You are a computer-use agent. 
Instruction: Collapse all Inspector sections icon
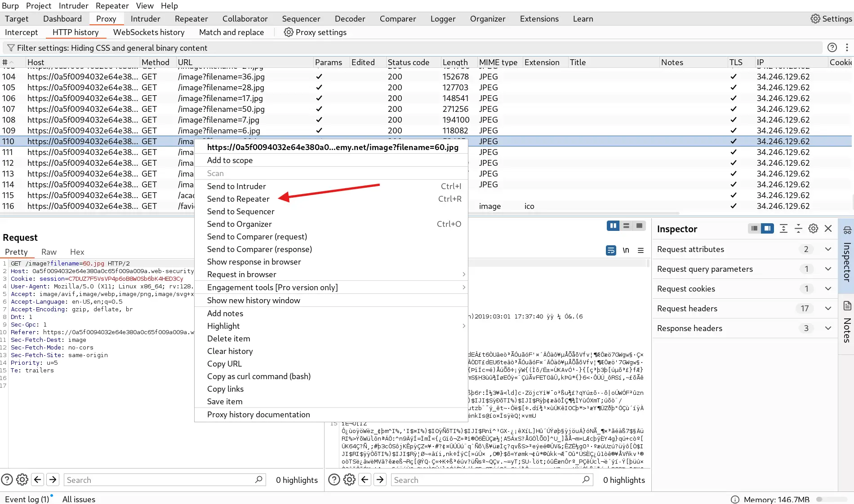[x=798, y=229]
